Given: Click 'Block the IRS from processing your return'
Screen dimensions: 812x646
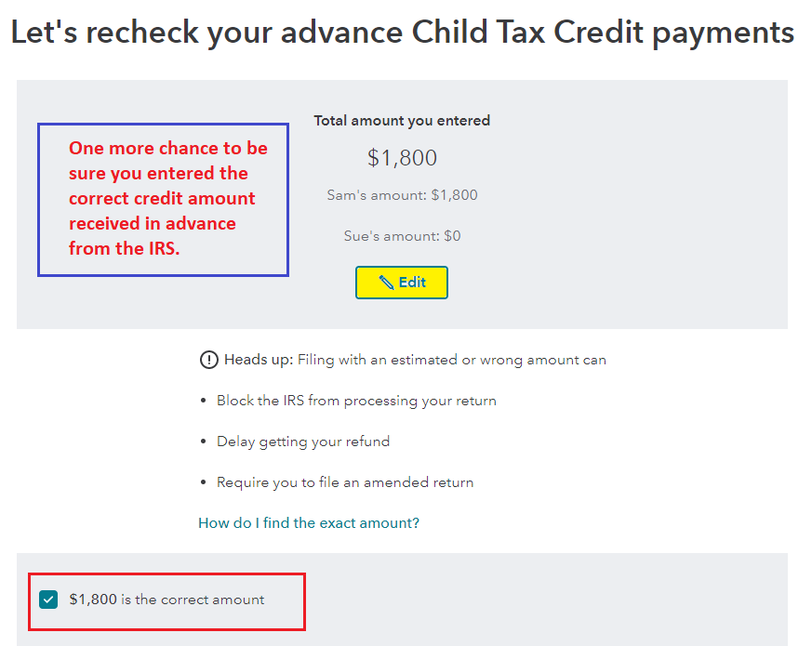Looking at the screenshot, I should coord(356,401).
